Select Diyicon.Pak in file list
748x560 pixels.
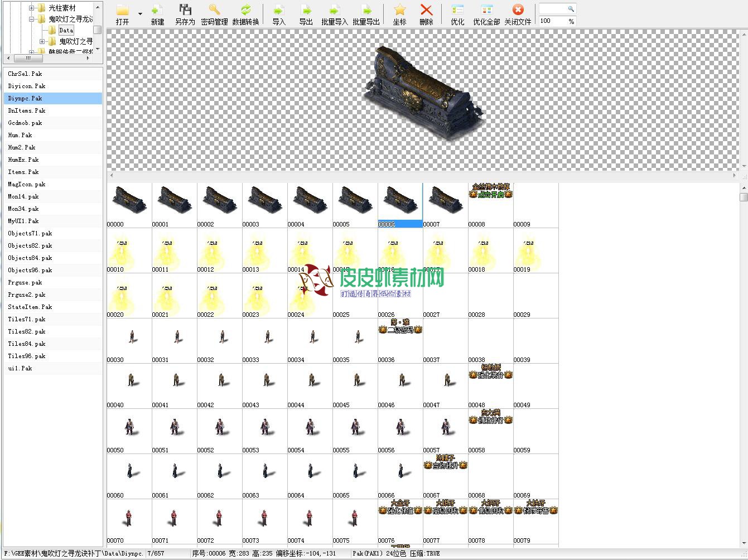53,86
